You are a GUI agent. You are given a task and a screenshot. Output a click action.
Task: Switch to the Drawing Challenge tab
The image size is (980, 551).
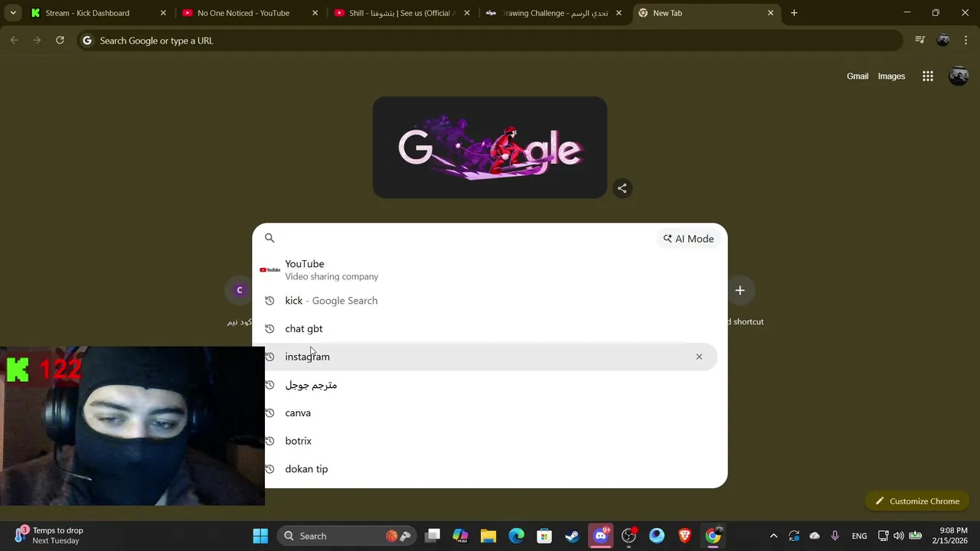click(554, 13)
